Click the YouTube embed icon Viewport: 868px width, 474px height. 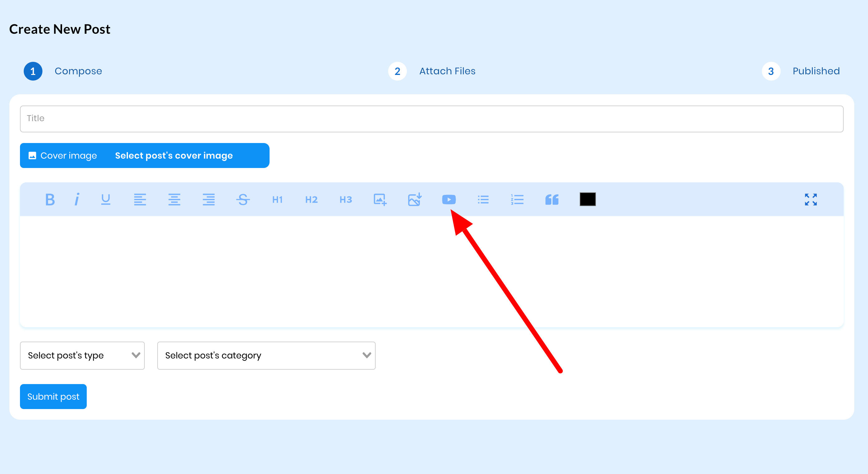pyautogui.click(x=449, y=199)
